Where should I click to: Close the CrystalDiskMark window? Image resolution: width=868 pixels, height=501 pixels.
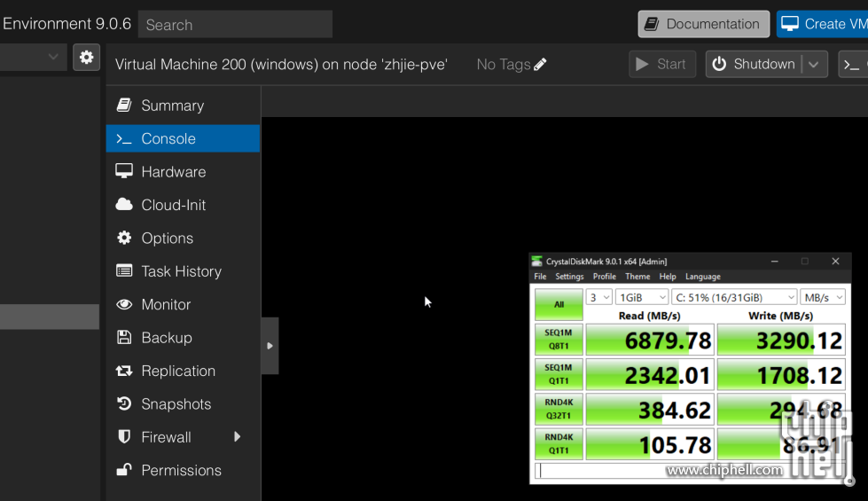[x=835, y=262]
